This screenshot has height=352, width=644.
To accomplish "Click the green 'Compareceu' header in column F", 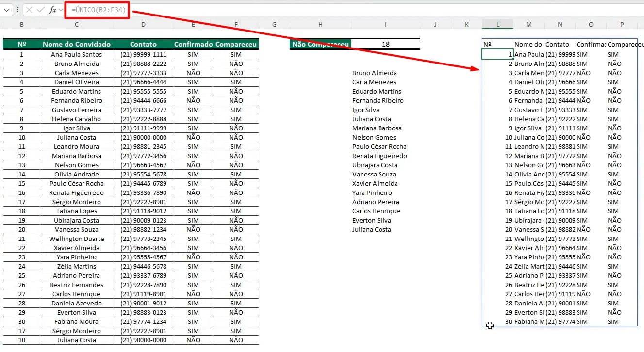I will point(236,44).
